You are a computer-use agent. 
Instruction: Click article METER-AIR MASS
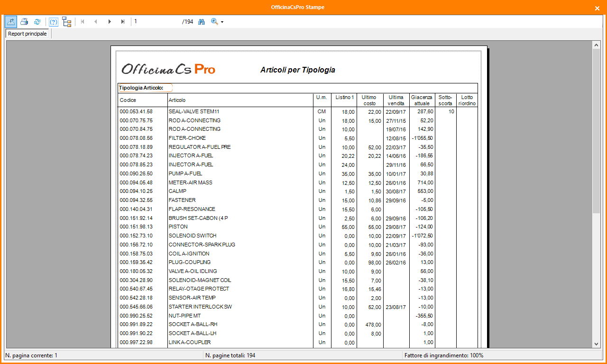(190, 182)
